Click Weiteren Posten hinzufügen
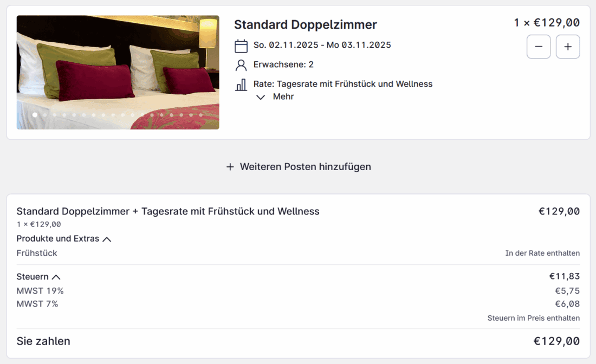The width and height of the screenshot is (596, 364). 305,167
